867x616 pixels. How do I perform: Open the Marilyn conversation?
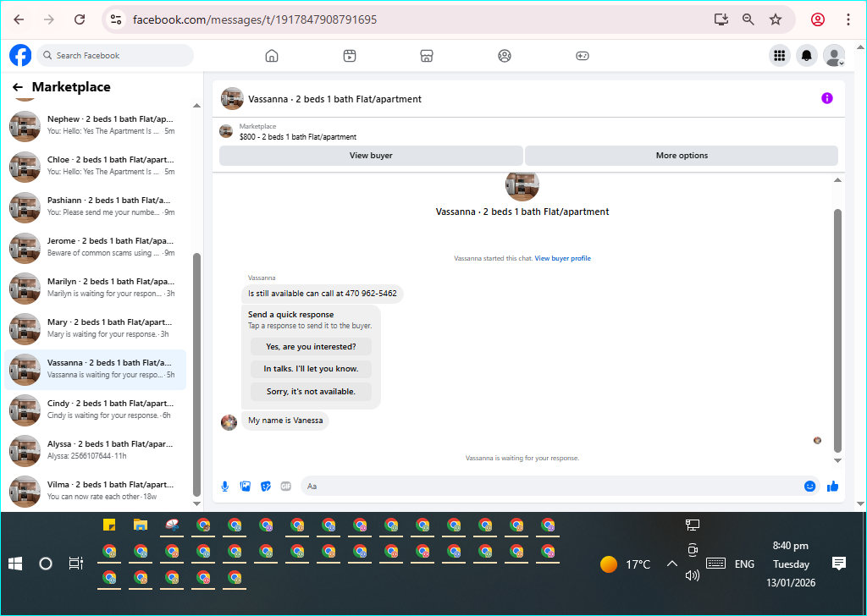95,288
